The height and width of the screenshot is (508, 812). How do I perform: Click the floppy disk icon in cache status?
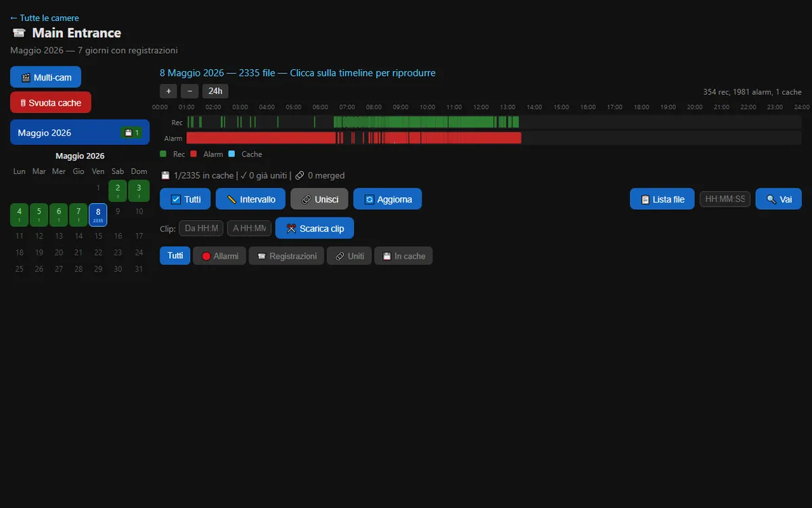point(165,175)
